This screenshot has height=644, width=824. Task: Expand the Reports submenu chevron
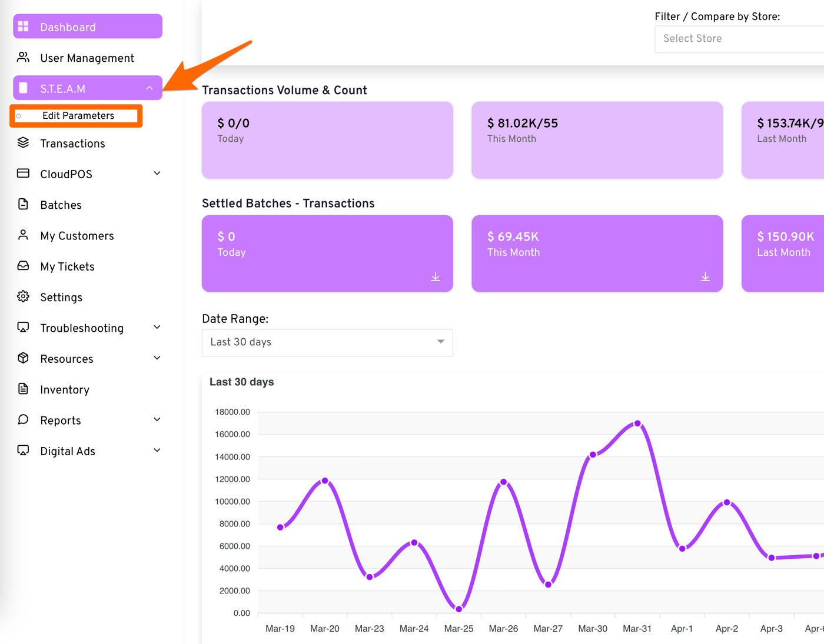(157, 420)
